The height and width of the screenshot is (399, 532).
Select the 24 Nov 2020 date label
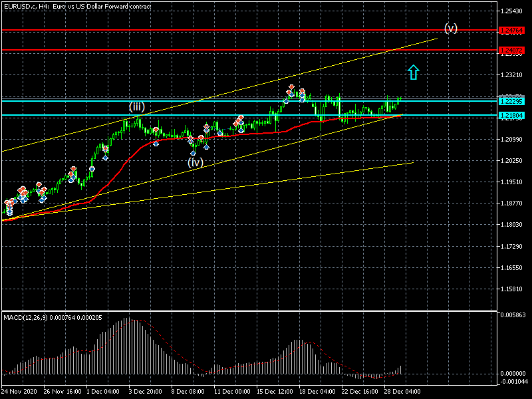point(20,392)
